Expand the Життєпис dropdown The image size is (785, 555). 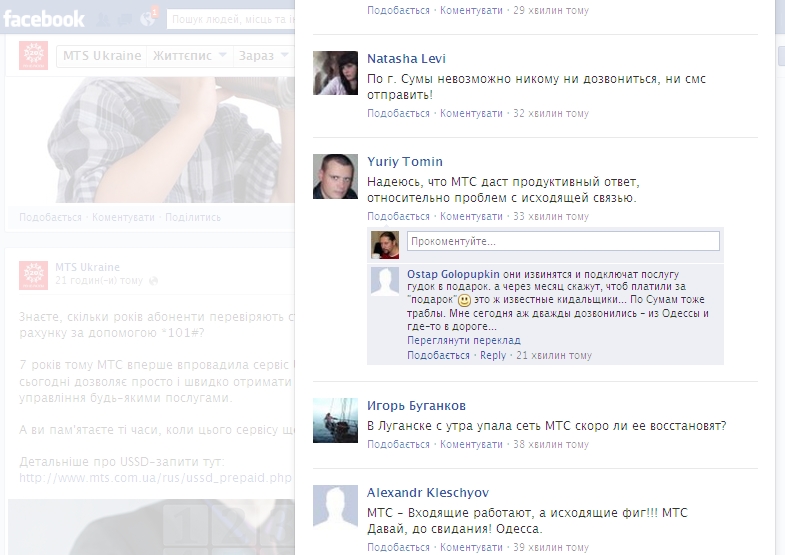pyautogui.click(x=190, y=56)
